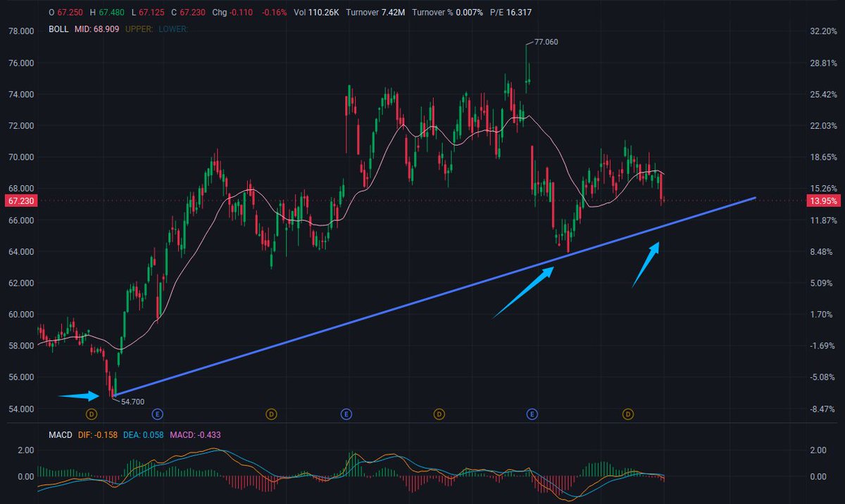The width and height of the screenshot is (845, 504).
Task: Click the 78.000 price axis label
Action: pyautogui.click(x=22, y=32)
